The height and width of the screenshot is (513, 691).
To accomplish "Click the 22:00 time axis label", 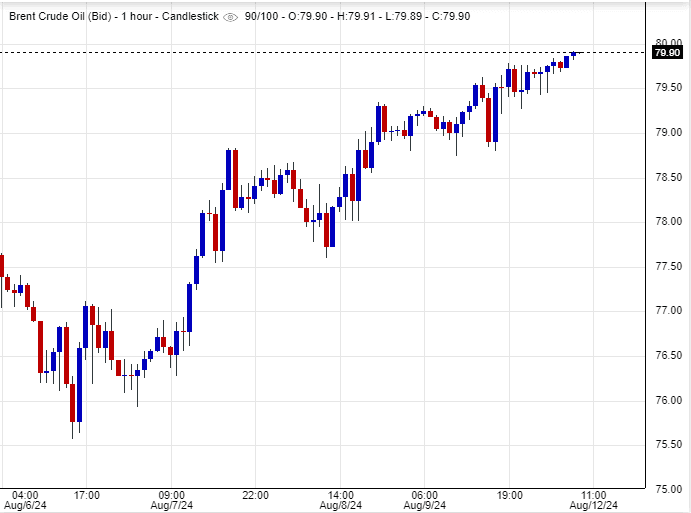I will pyautogui.click(x=257, y=494).
